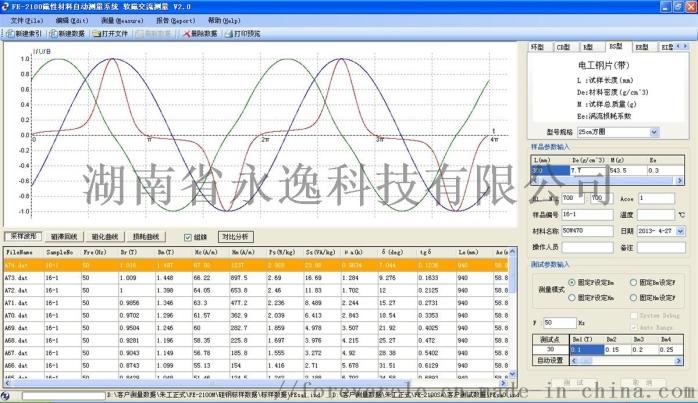Switch to the CD型 sample tab
This screenshot has width=698, height=403.
point(564,47)
